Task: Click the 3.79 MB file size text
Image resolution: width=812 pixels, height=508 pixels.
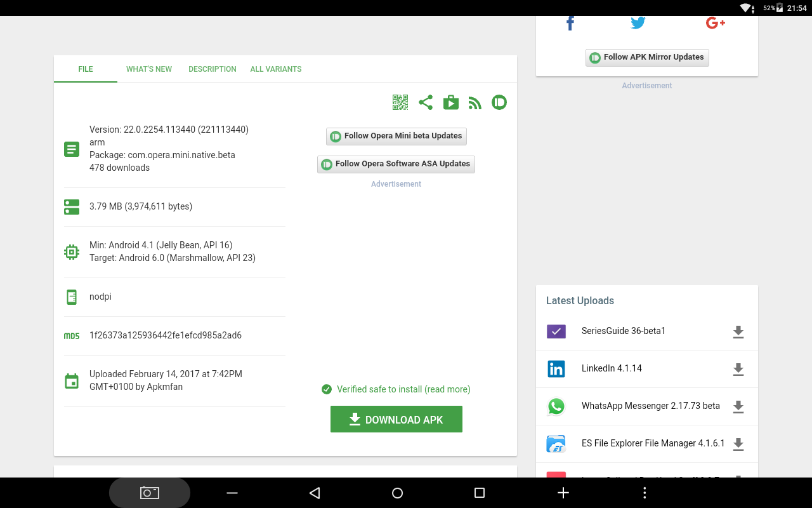Action: tap(141, 206)
